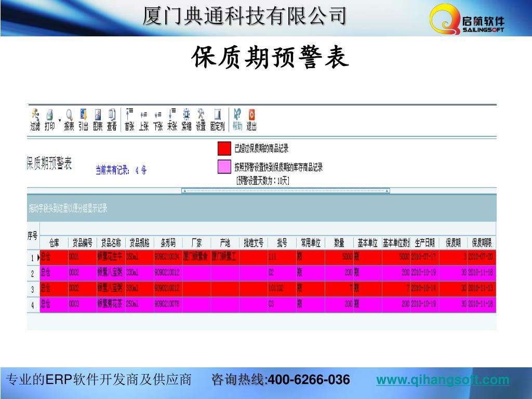Sort by the 条形码 column header

(168, 243)
